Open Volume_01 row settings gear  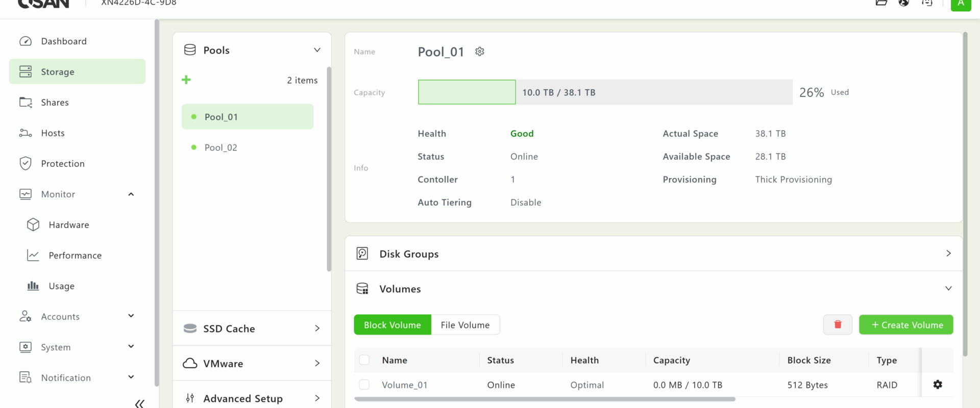pos(937,385)
